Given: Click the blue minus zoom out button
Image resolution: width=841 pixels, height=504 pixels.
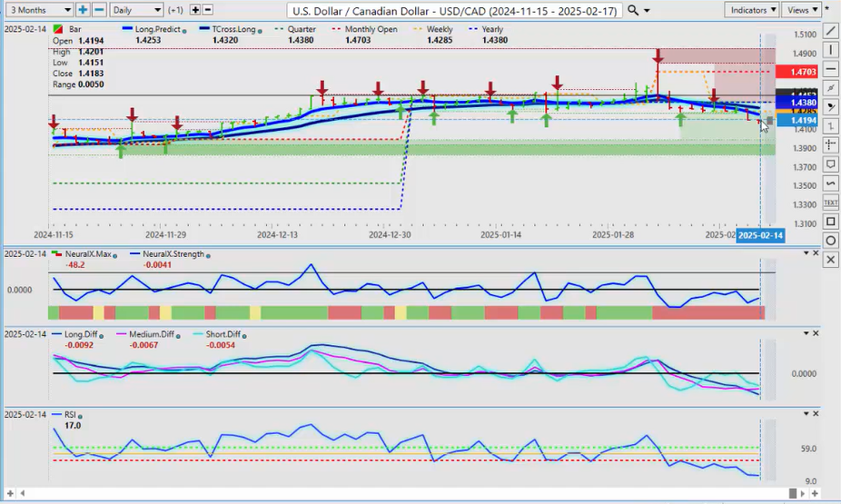Looking at the screenshot, I should (99, 10).
